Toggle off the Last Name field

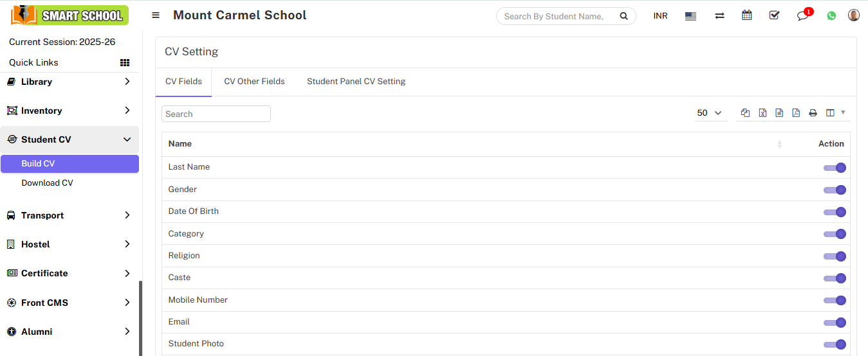coord(835,168)
